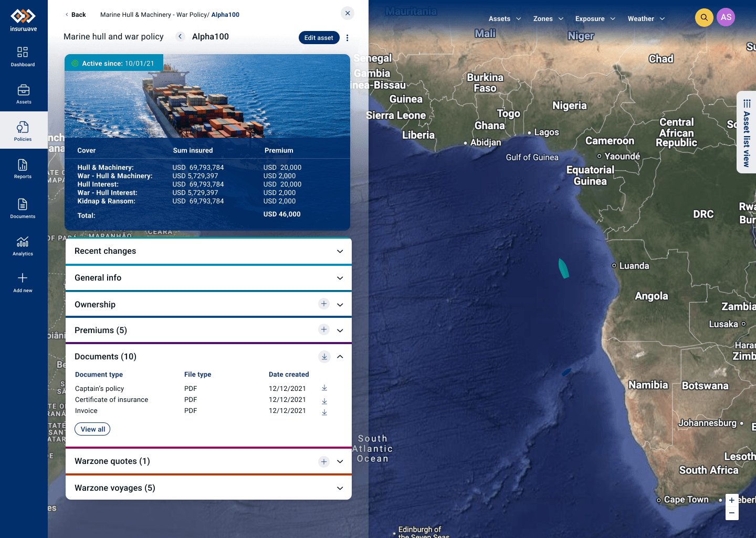The image size is (756, 538).
Task: Open the Exposure dropdown menu
Action: coord(595,19)
